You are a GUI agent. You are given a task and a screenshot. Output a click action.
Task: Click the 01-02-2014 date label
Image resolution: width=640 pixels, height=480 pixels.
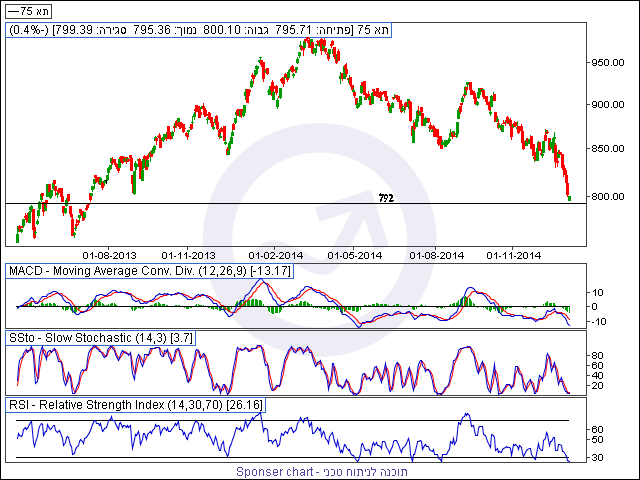point(276,256)
